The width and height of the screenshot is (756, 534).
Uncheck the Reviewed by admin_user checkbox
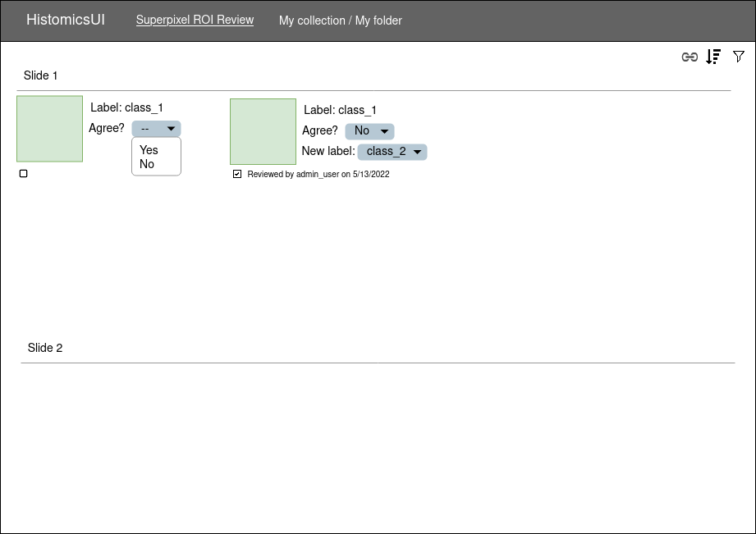pos(236,174)
